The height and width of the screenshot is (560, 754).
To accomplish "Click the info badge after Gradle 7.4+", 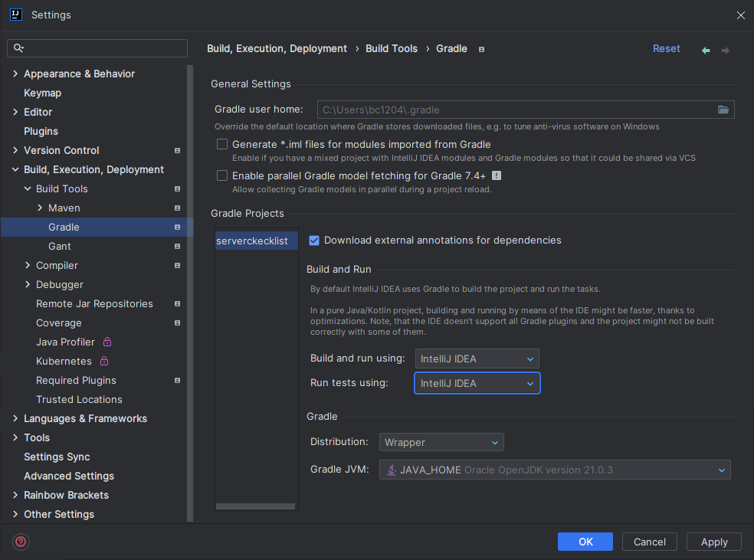I will pyautogui.click(x=497, y=175).
